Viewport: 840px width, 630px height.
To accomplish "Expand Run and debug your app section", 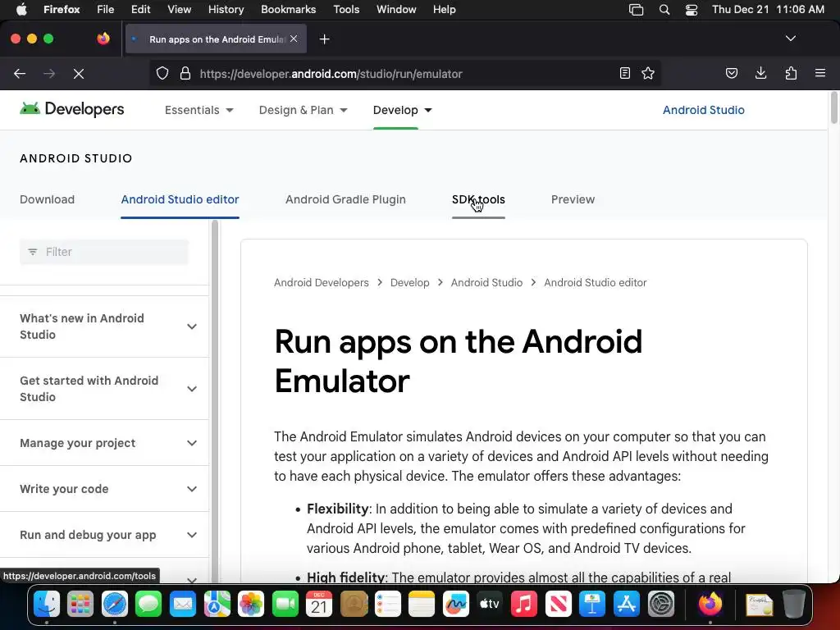I will pos(104,535).
